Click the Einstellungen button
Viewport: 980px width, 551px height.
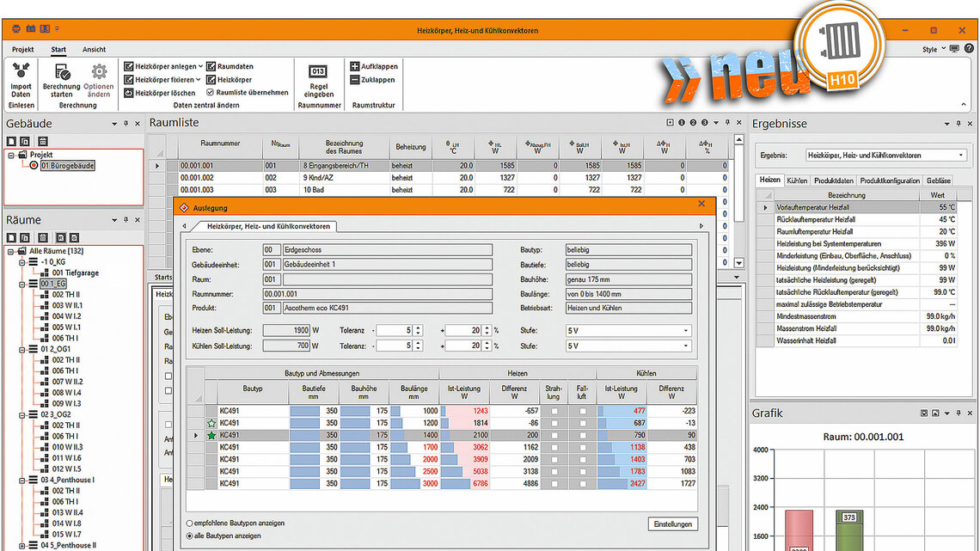click(x=672, y=524)
